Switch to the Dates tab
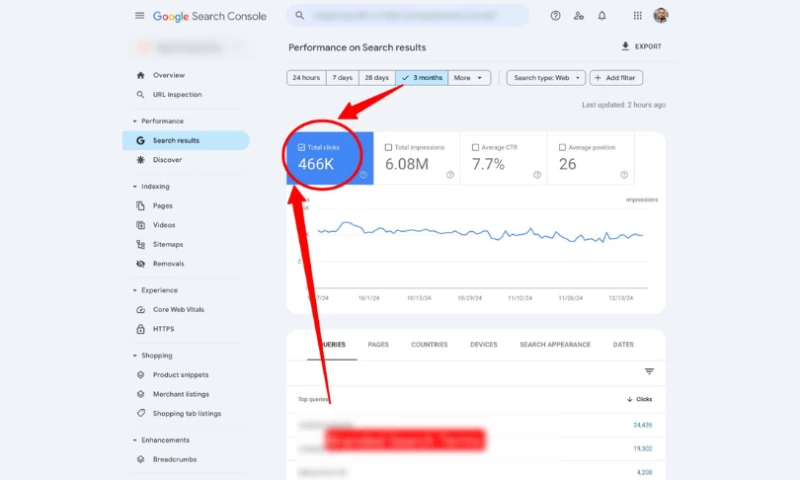800x480 pixels. click(623, 345)
